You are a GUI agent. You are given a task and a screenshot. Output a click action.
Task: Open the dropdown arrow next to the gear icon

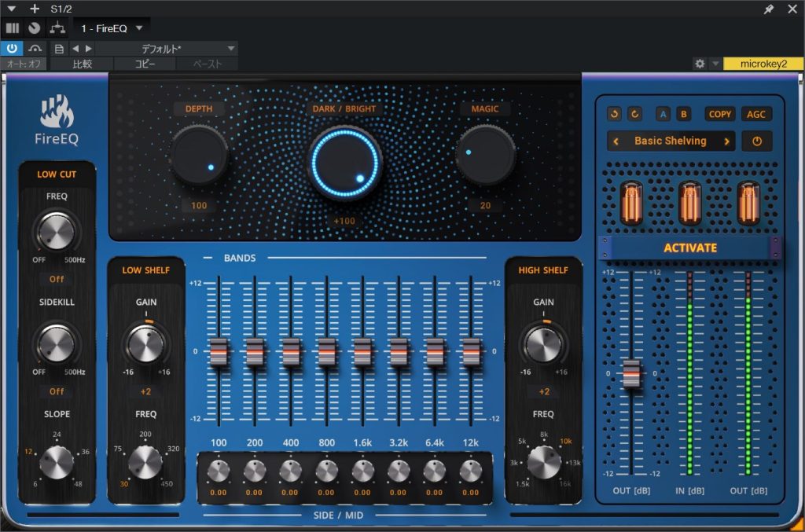tap(715, 64)
